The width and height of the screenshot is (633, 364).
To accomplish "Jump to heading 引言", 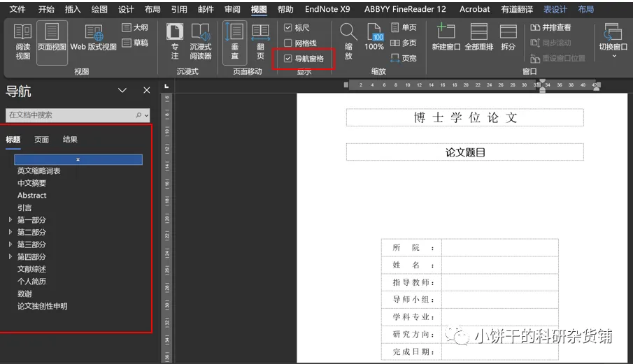I will [24, 208].
